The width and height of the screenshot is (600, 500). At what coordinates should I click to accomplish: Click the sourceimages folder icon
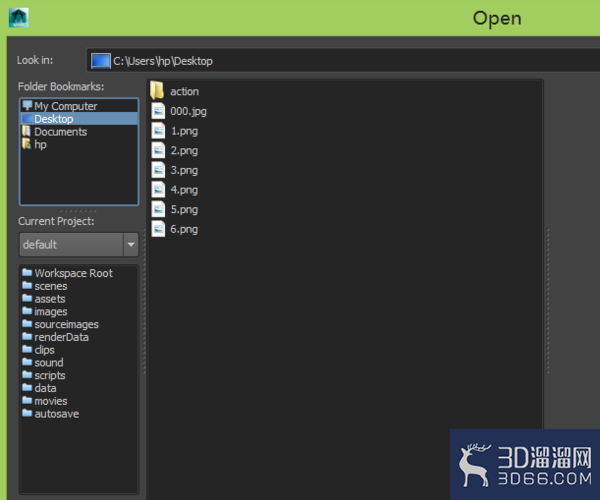point(27,323)
